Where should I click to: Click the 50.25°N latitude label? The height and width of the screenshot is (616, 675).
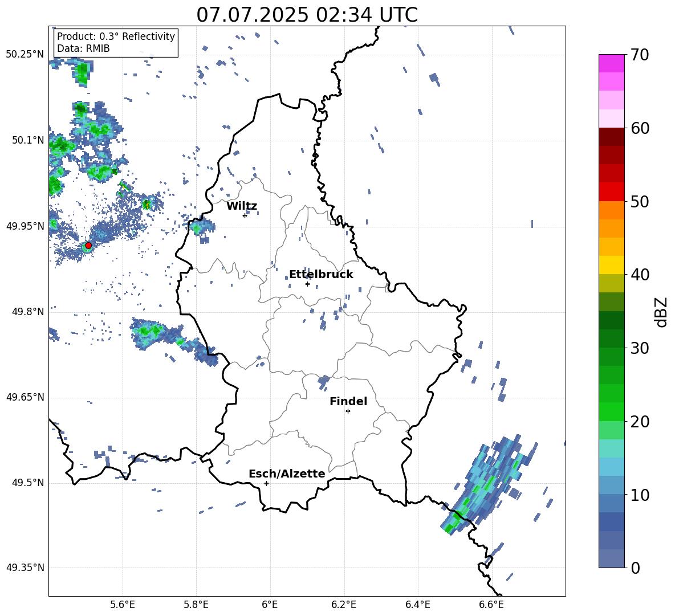pyautogui.click(x=25, y=54)
